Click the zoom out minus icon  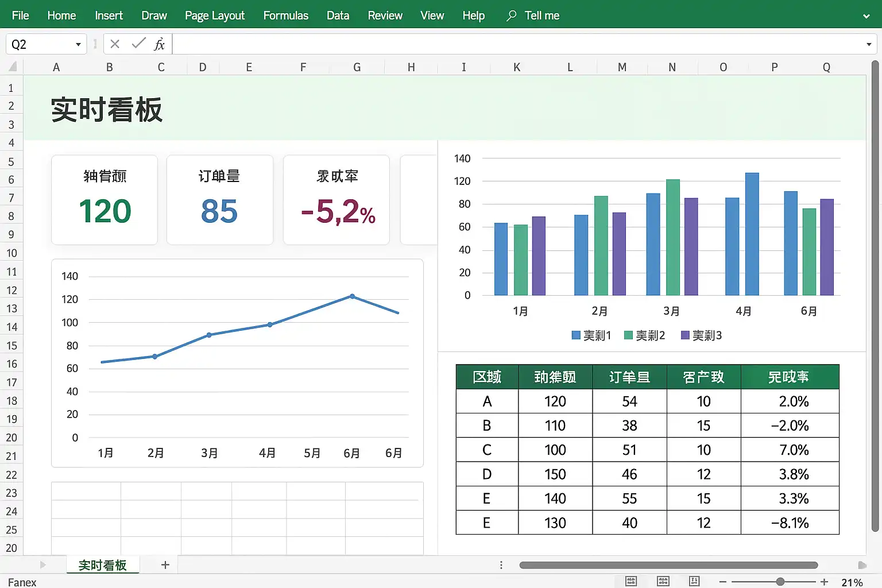pyautogui.click(x=723, y=582)
